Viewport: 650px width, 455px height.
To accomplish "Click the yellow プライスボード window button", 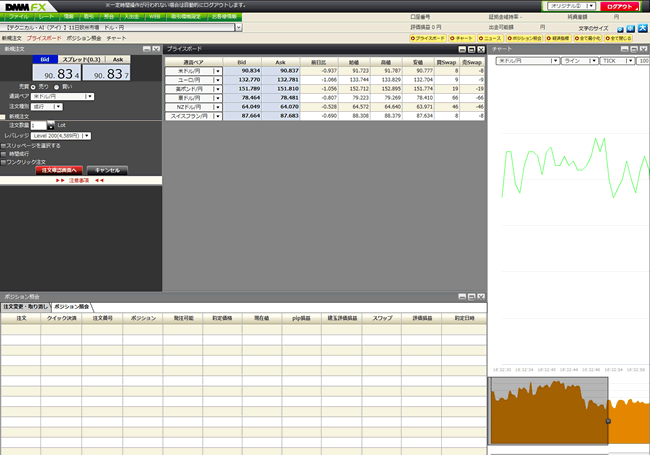I will 428,38.
